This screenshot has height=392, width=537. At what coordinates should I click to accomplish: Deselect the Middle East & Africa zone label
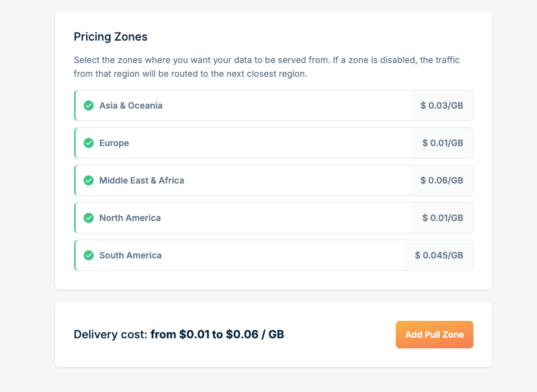(x=142, y=180)
